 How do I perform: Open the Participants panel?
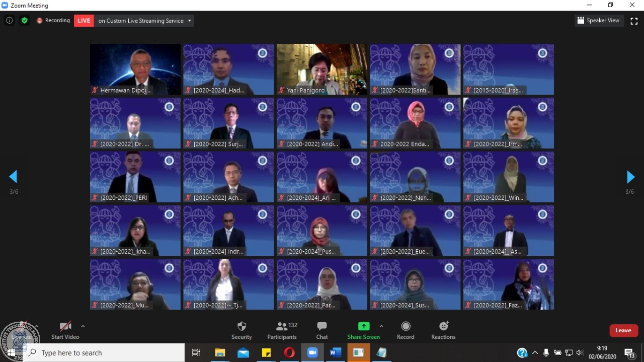click(x=282, y=327)
